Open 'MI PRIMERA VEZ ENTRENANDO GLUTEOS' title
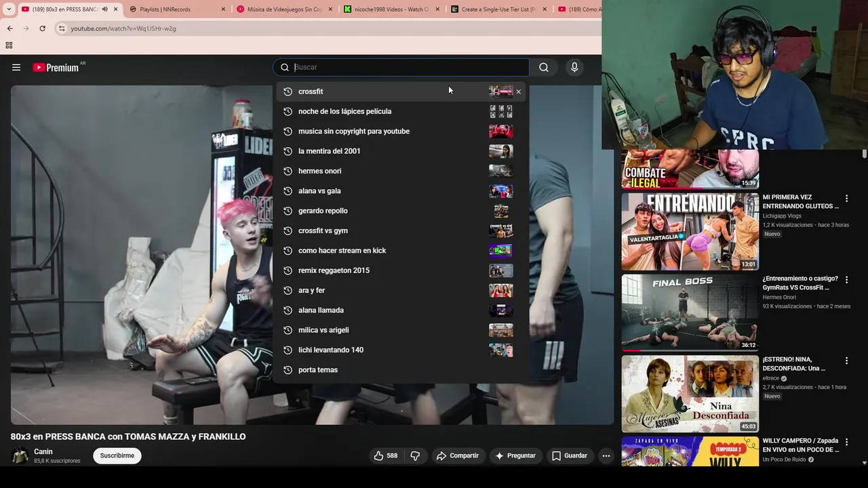This screenshot has width=868, height=488. click(801, 201)
